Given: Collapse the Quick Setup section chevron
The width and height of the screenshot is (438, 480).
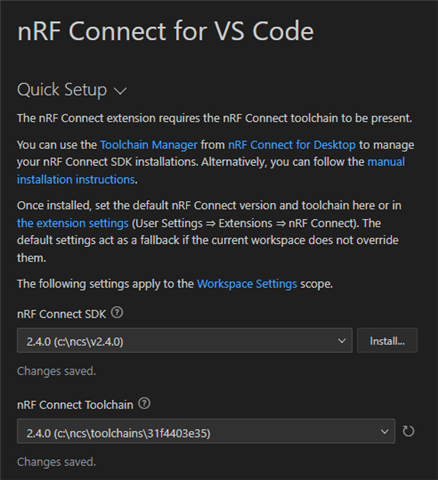Looking at the screenshot, I should 120,91.
